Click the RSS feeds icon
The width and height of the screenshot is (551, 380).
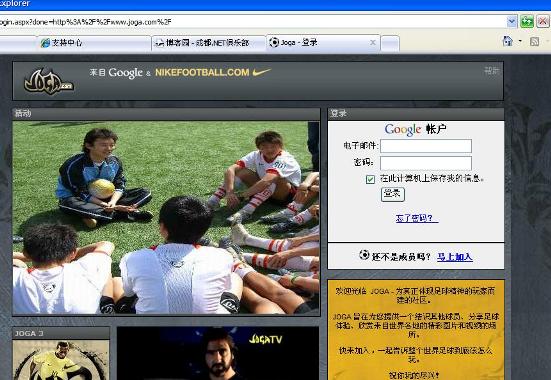pos(534,41)
